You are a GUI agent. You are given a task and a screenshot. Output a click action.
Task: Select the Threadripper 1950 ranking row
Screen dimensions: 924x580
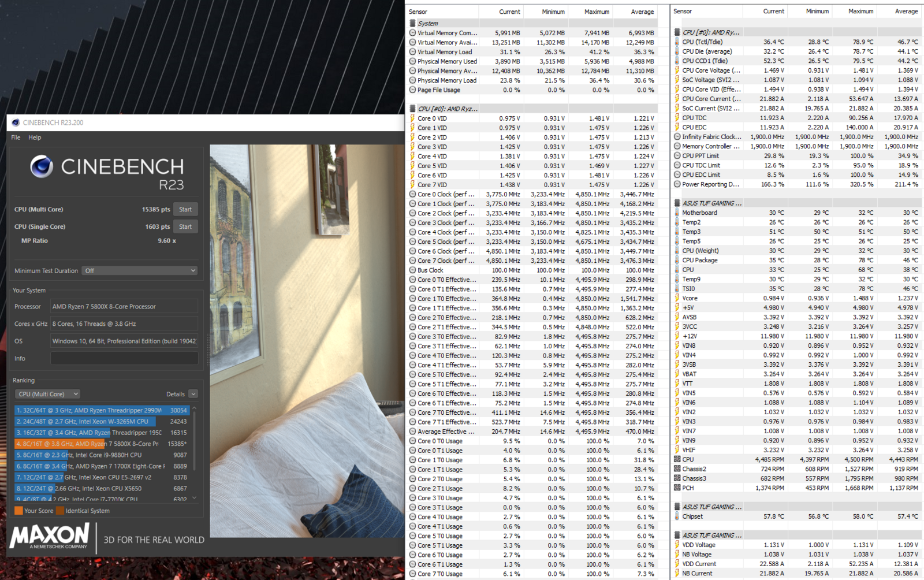[x=102, y=433]
